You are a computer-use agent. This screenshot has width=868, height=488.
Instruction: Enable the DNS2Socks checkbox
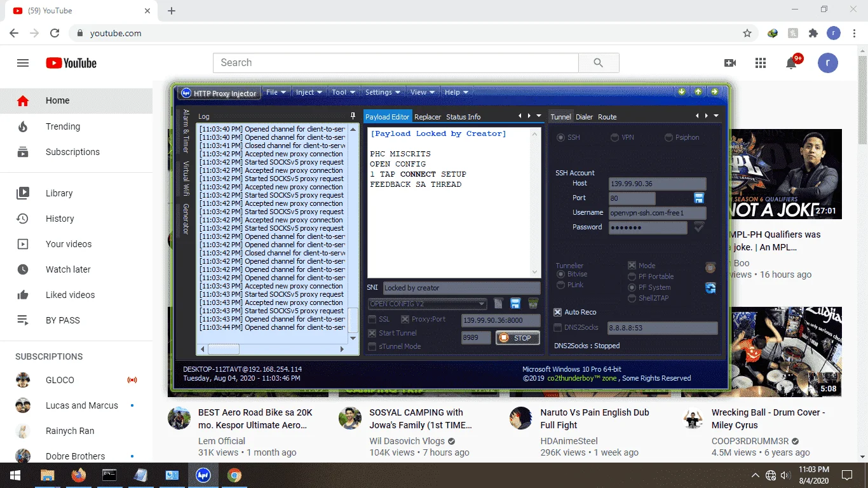coord(557,327)
